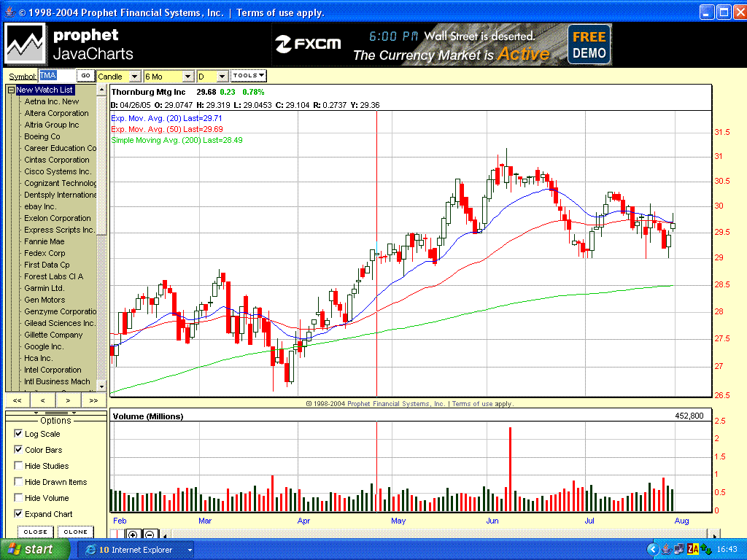Click the prophet JavaCharts logo
Viewport: 747px width, 560px height.
tap(70, 44)
